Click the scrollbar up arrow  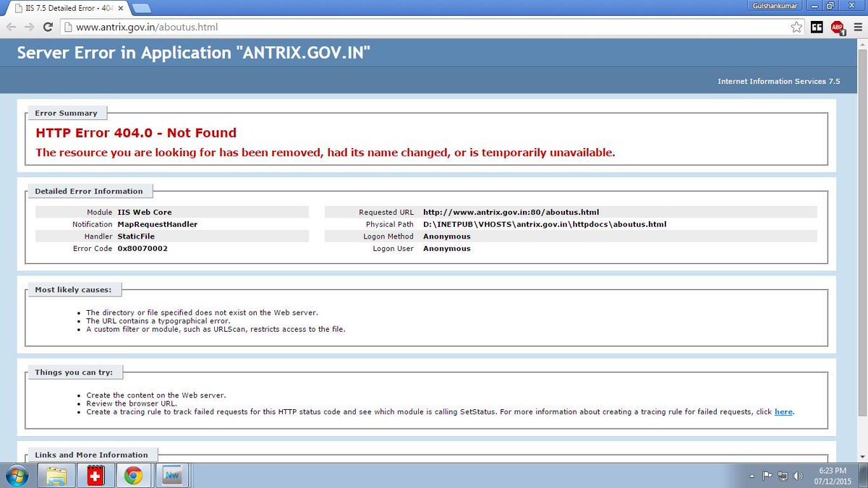tap(861, 44)
